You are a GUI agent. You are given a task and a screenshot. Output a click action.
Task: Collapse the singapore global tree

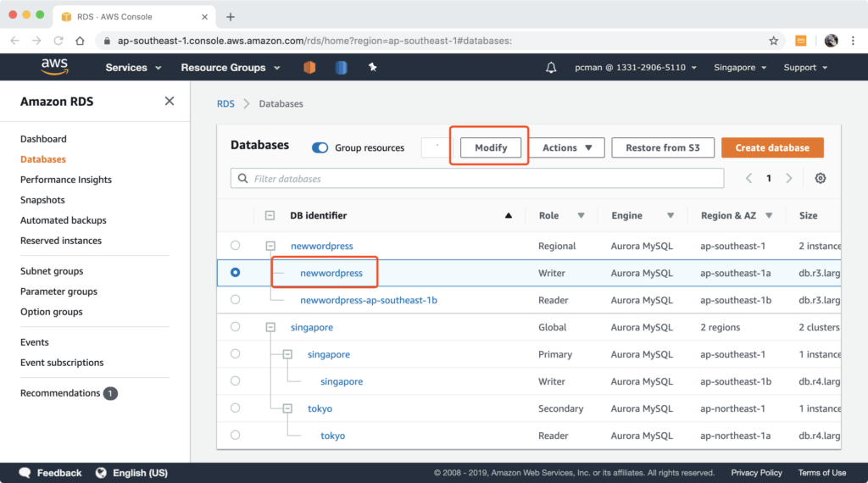[x=270, y=327]
